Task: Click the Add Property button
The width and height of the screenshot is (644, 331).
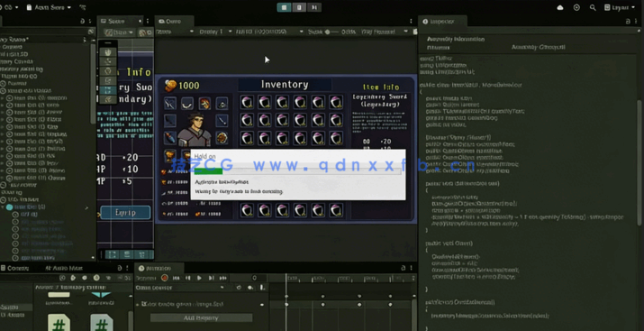Action: click(x=201, y=317)
